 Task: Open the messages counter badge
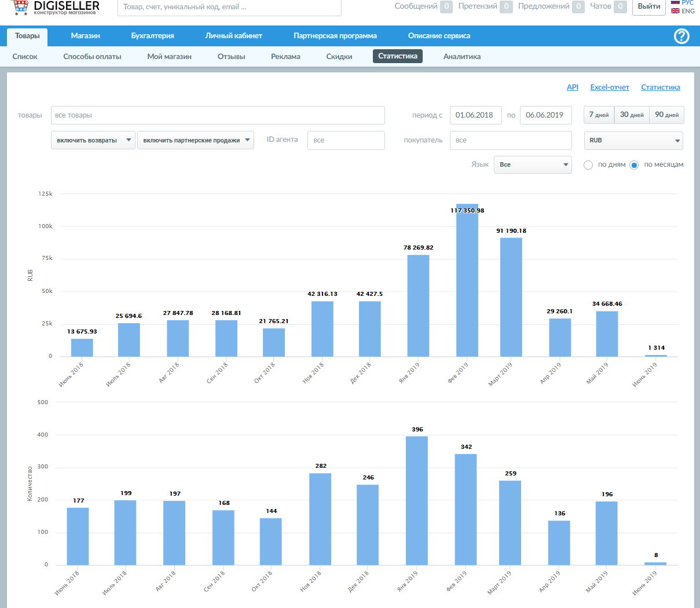coord(446,6)
